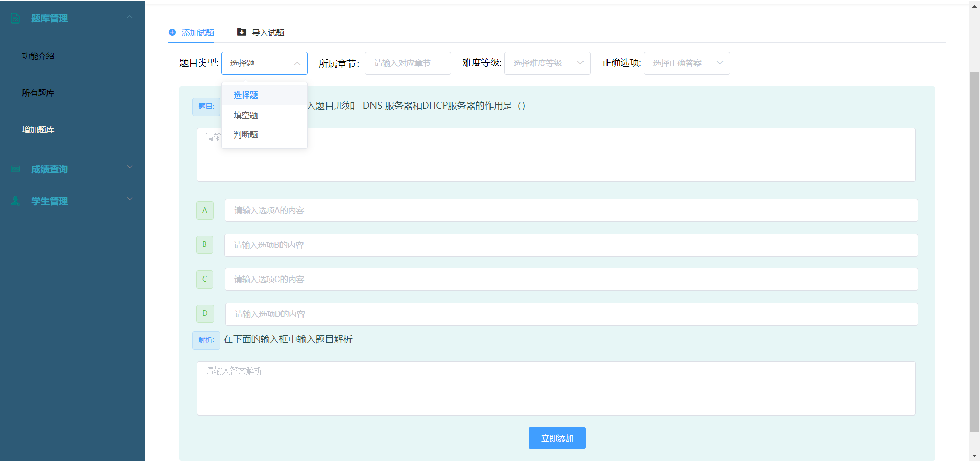
Task: Click the 所属章节 chapter input field
Action: tap(407, 63)
